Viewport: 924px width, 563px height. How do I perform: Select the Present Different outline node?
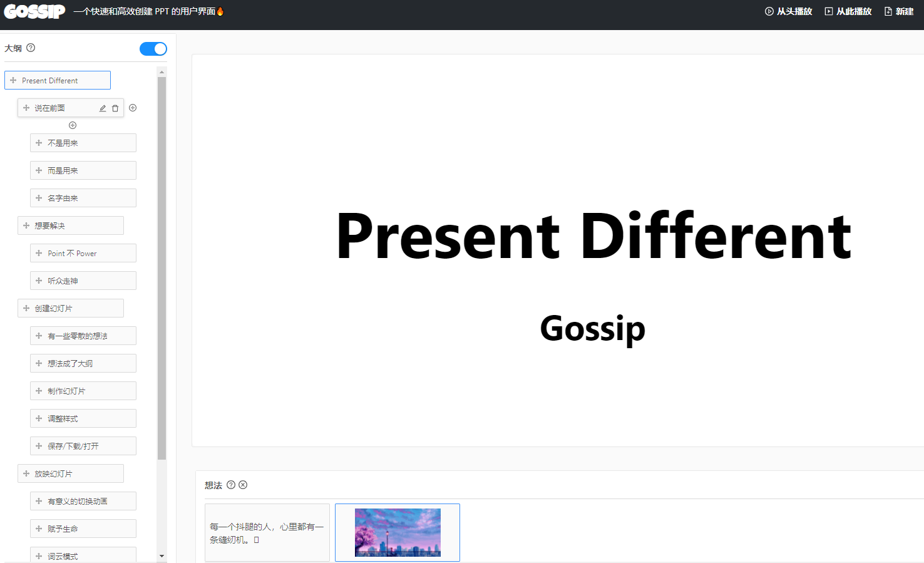click(58, 80)
